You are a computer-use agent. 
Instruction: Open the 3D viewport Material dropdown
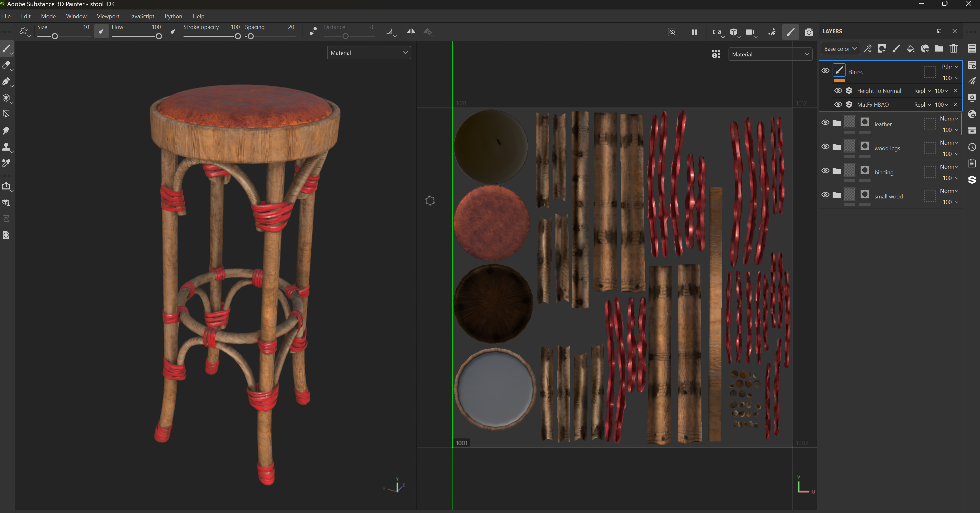pyautogui.click(x=369, y=53)
